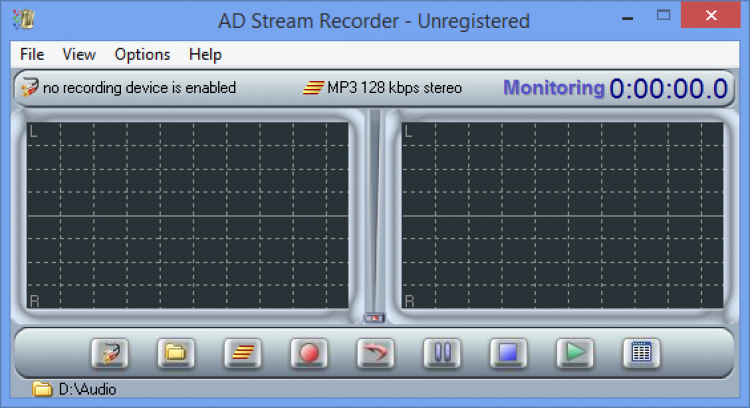The height and width of the screenshot is (408, 750).
Task: Open the View menu
Action: point(79,55)
